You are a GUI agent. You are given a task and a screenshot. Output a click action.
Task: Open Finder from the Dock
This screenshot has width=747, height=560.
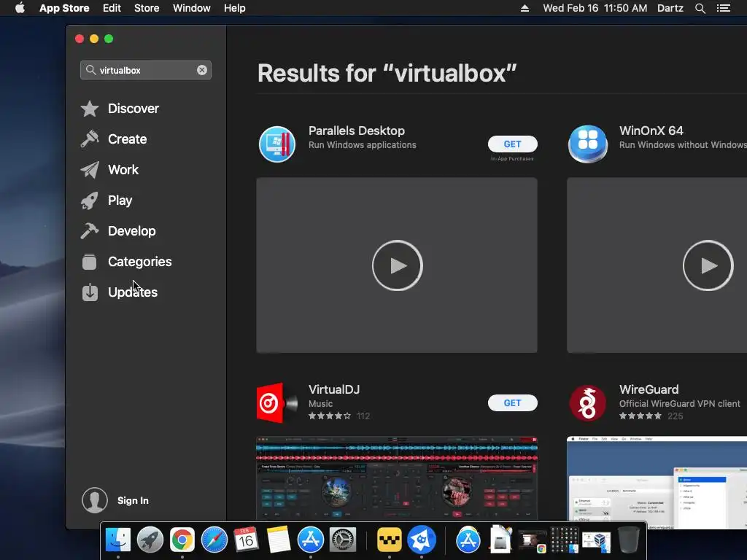click(x=117, y=540)
